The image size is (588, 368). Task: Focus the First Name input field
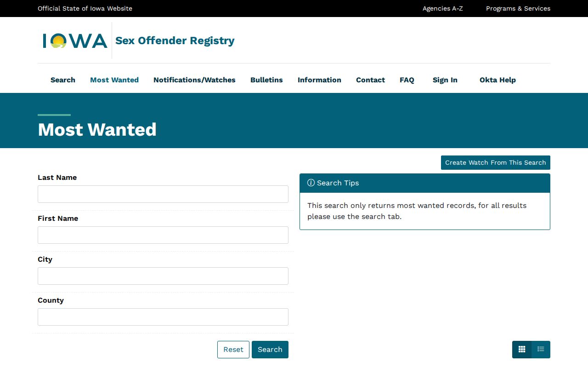(x=163, y=235)
